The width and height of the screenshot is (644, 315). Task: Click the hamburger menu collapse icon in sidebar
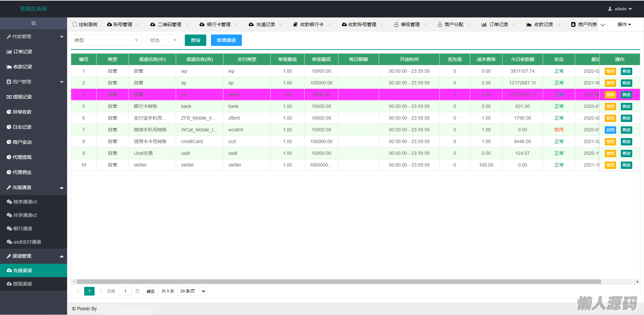[34, 23]
